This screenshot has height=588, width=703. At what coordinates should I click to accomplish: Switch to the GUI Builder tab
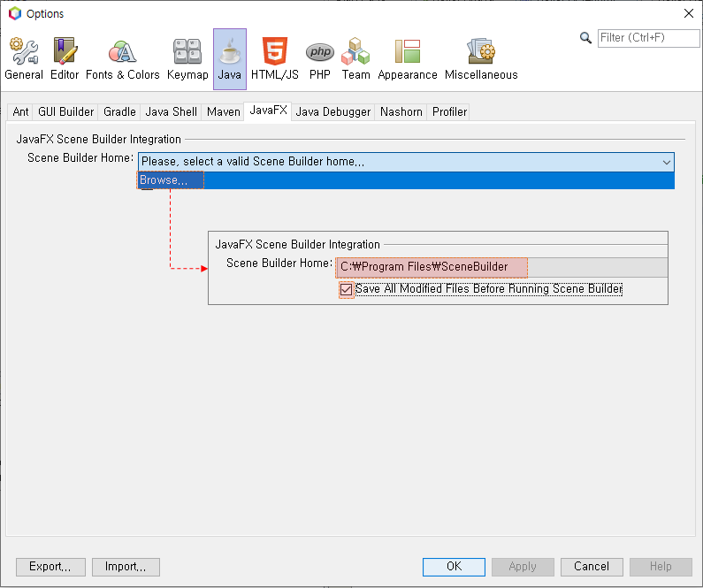[65, 111]
